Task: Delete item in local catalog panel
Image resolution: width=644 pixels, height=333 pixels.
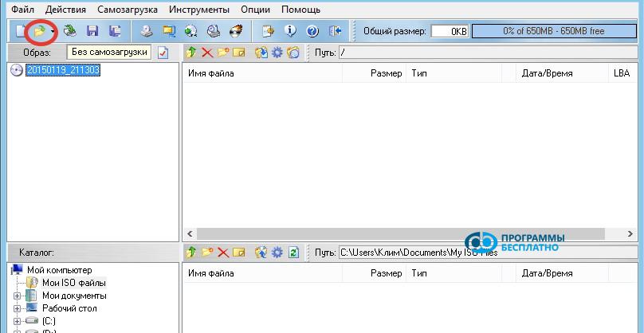Action: (223, 252)
